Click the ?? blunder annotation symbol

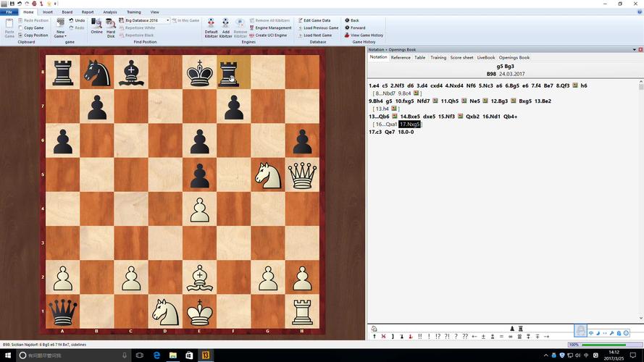click(x=465, y=336)
